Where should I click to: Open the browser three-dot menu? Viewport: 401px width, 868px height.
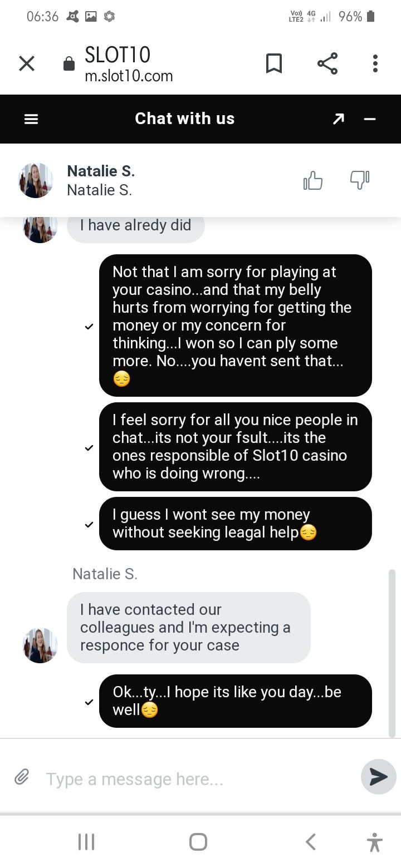(x=375, y=64)
